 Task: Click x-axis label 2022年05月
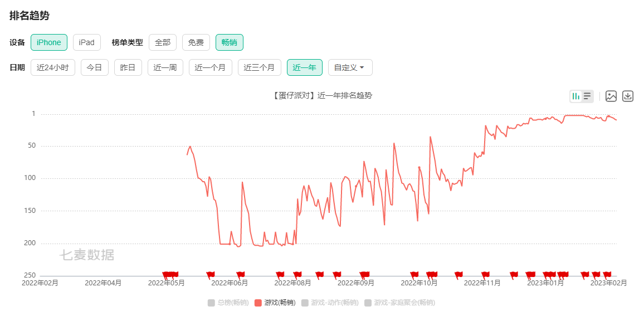pos(167,283)
